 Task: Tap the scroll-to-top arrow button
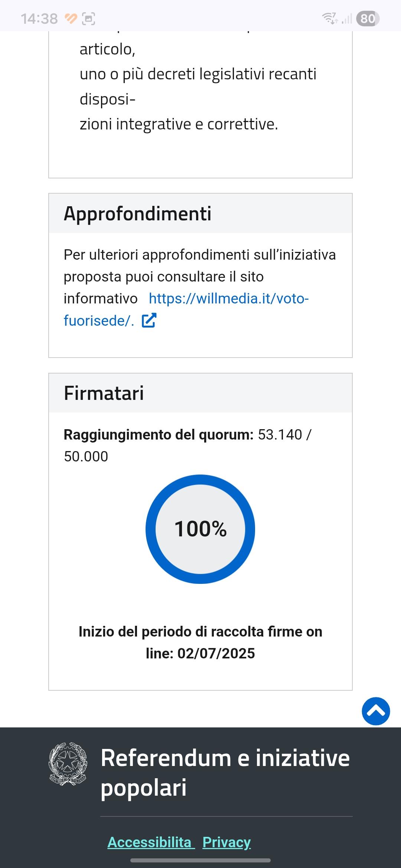click(376, 711)
